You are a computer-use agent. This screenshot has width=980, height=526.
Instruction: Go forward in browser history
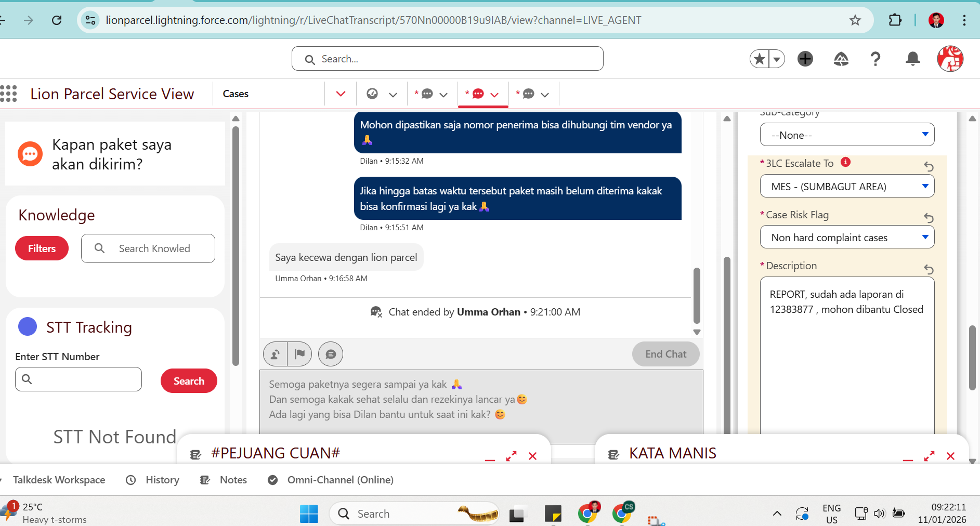29,20
